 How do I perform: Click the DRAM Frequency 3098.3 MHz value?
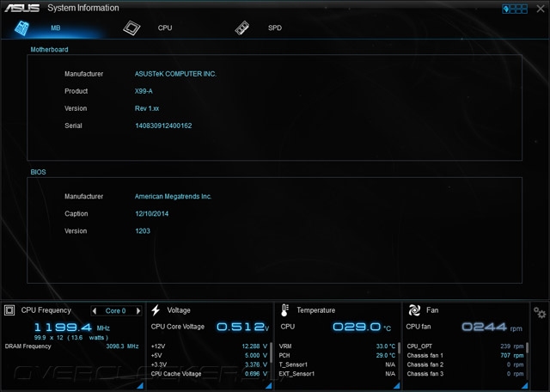(x=122, y=346)
